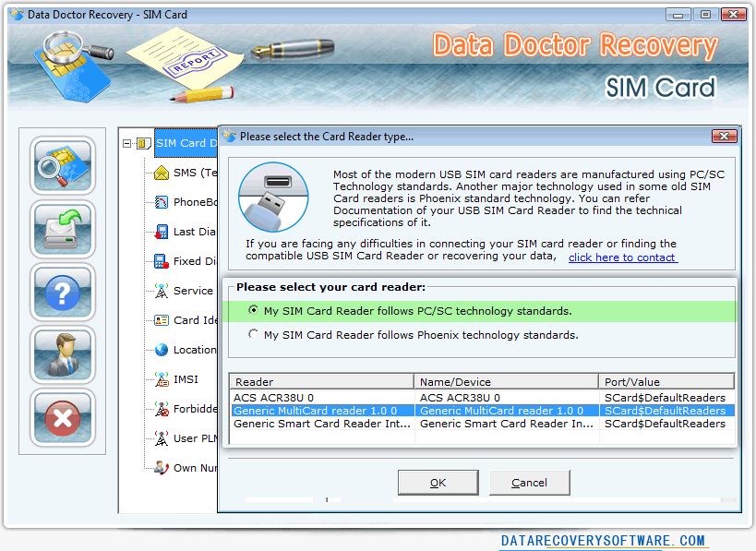Open the DATARECOVERYSOFTWARE.COM link
Viewport: 756px width, 551px height.
coord(603,541)
